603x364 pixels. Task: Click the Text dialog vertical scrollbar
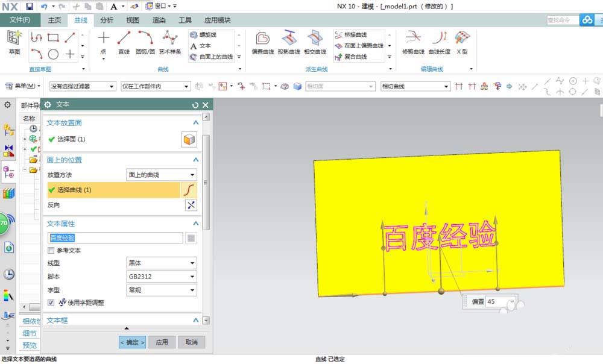pos(206,183)
